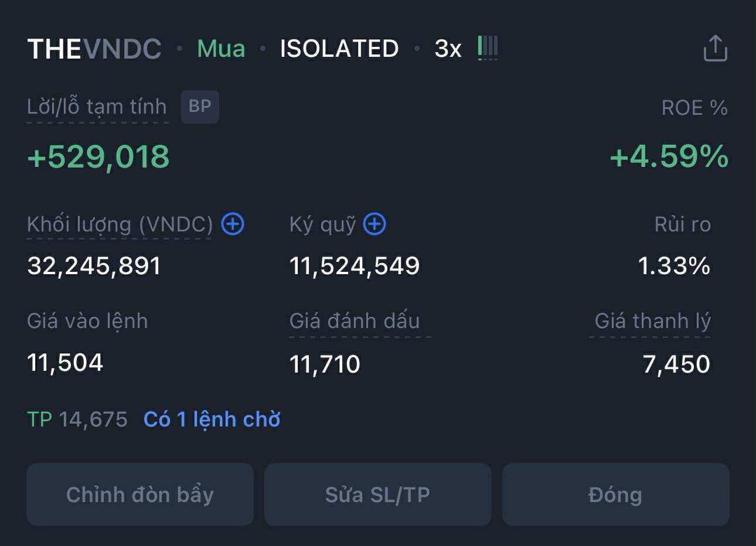The width and height of the screenshot is (756, 546).
Task: Tap the ISOLATED margin mode label
Action: point(339,49)
